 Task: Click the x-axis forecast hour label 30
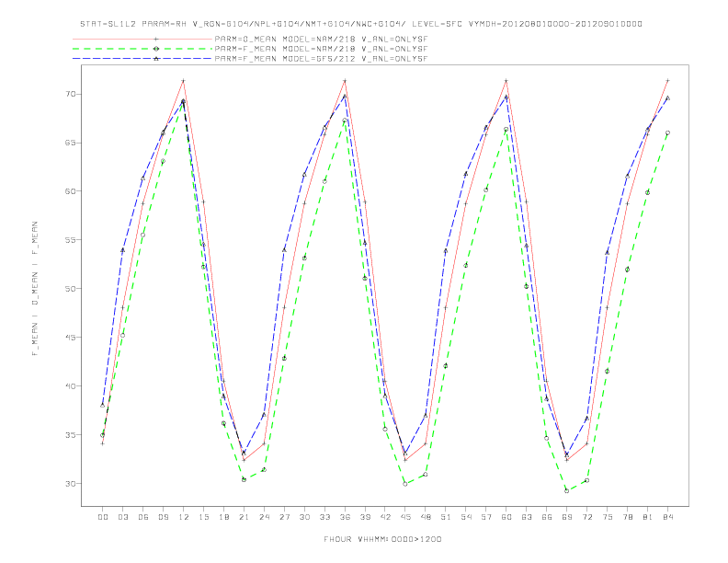pos(304,517)
